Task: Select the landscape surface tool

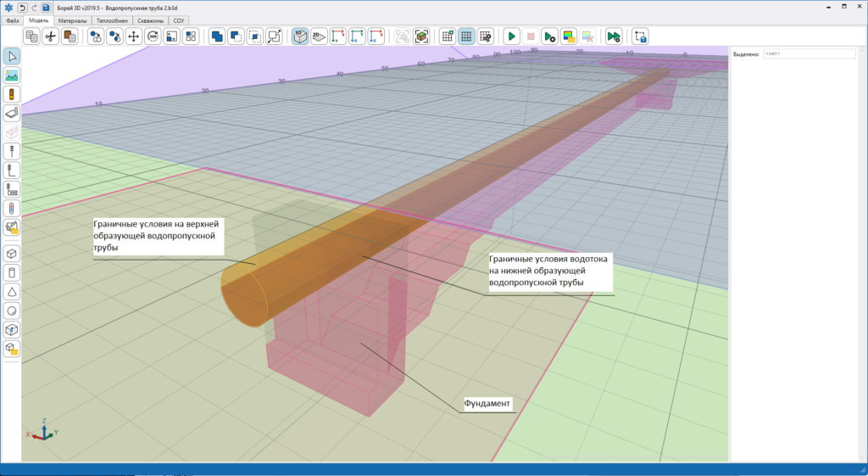Action: (12, 76)
